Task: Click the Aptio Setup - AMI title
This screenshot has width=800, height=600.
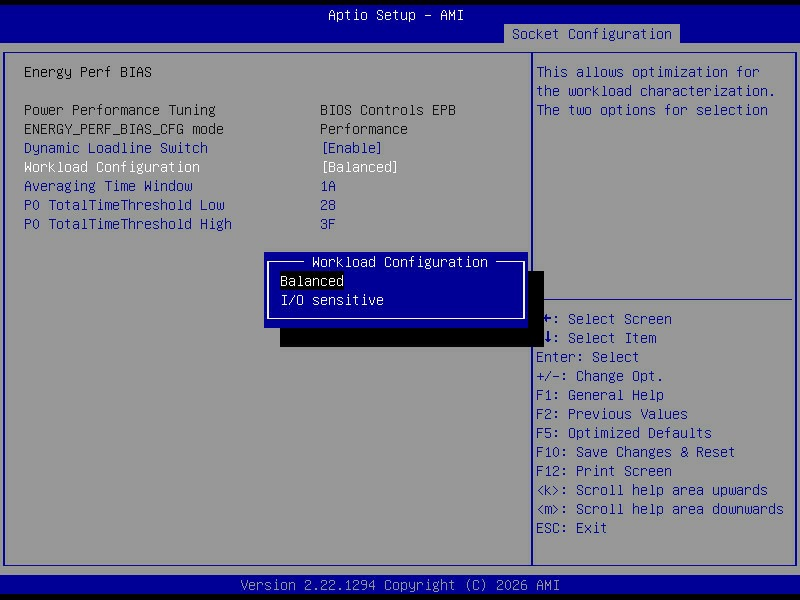Action: [x=396, y=15]
